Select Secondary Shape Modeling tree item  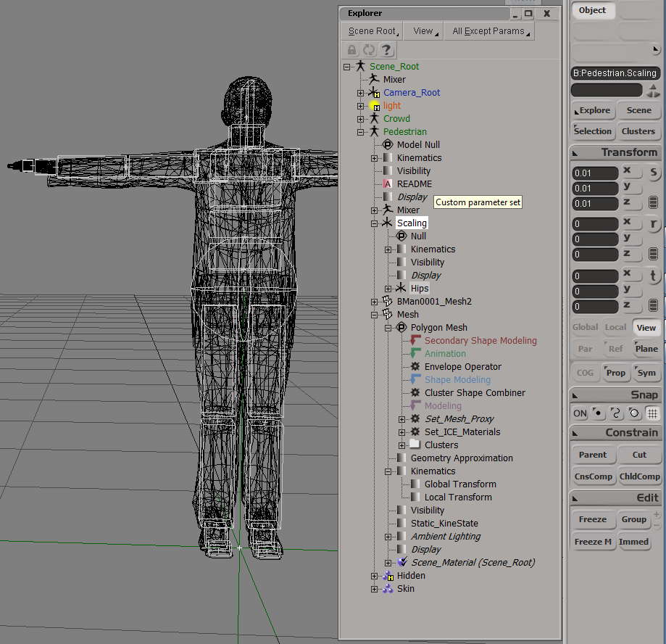(480, 340)
